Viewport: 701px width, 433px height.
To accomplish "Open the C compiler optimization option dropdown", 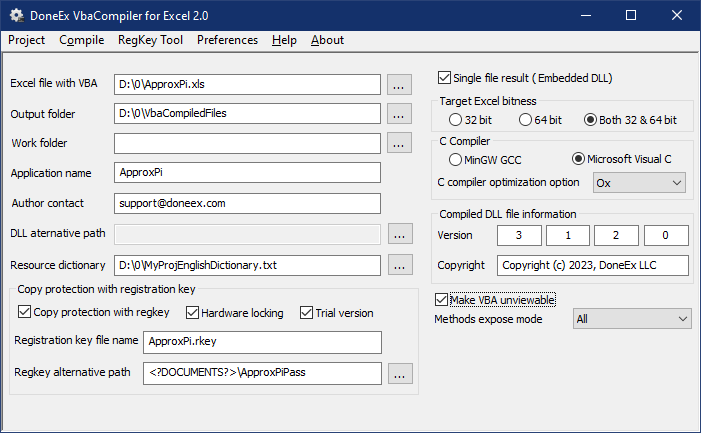I will coord(639,183).
